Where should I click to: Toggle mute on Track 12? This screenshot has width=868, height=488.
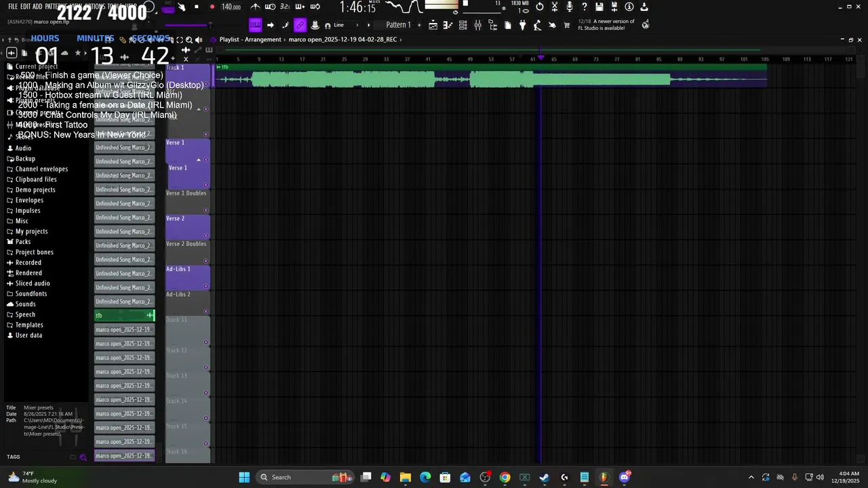[206, 368]
